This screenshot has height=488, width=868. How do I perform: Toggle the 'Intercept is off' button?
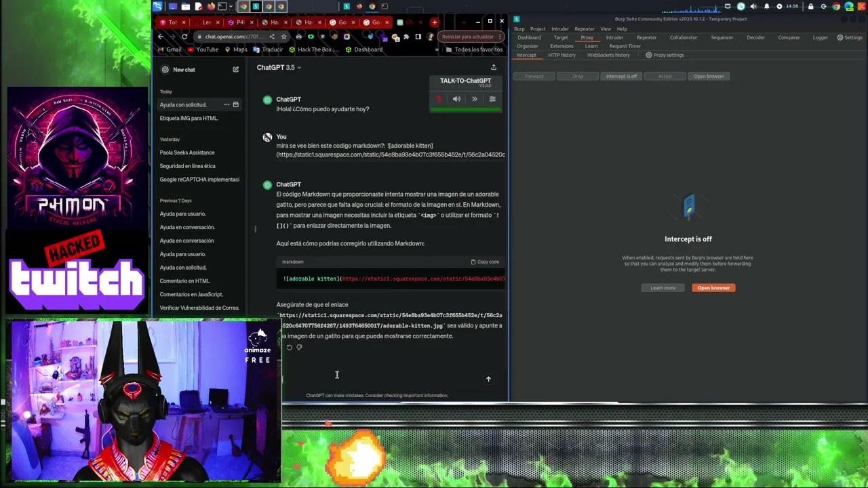[x=621, y=76]
